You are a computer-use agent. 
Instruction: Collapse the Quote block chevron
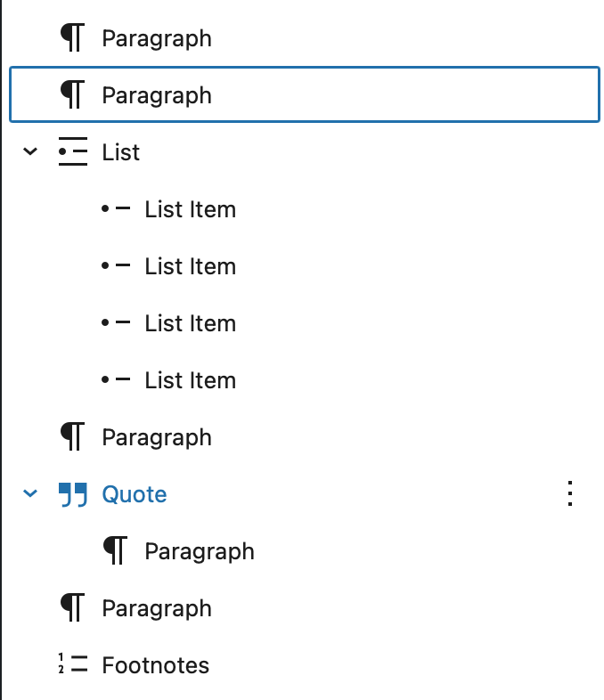coord(30,494)
